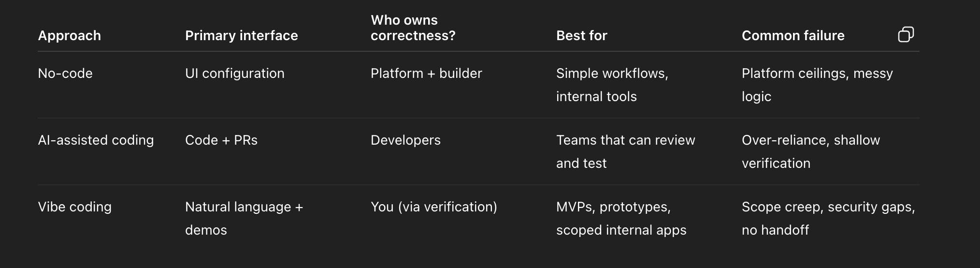Click the Simple workflows, internal tools cell
Screen dimensions: 980x268
(612, 85)
